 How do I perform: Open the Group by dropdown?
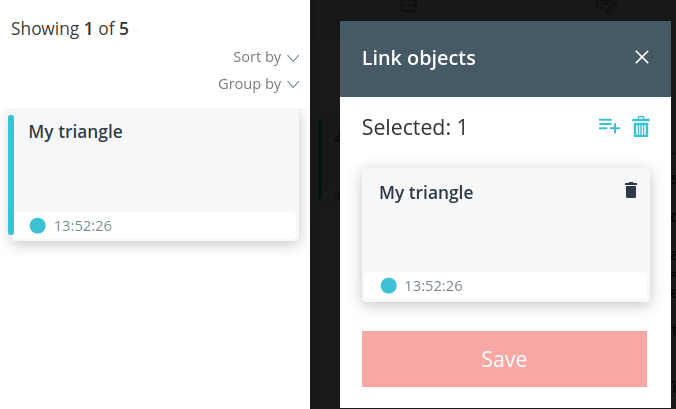[x=259, y=84]
